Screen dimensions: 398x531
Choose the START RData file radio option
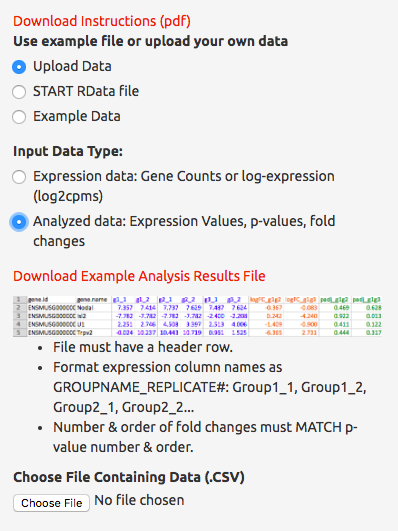pyautogui.click(x=19, y=92)
